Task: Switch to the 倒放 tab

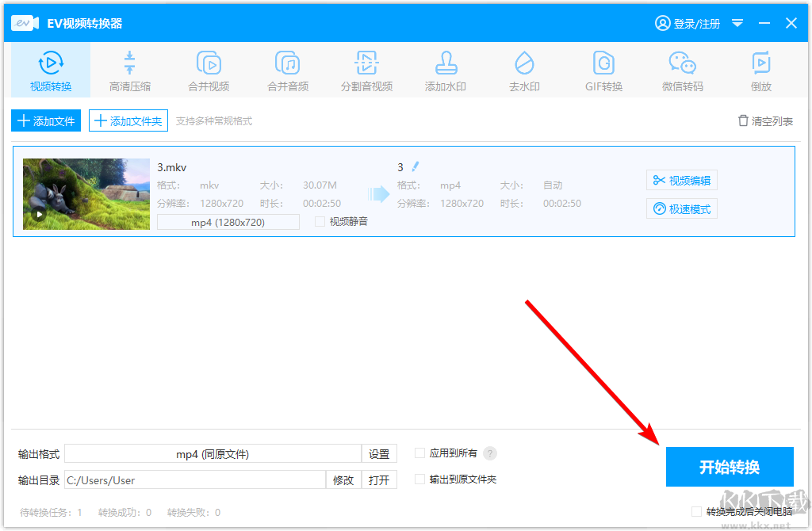Action: click(760, 70)
